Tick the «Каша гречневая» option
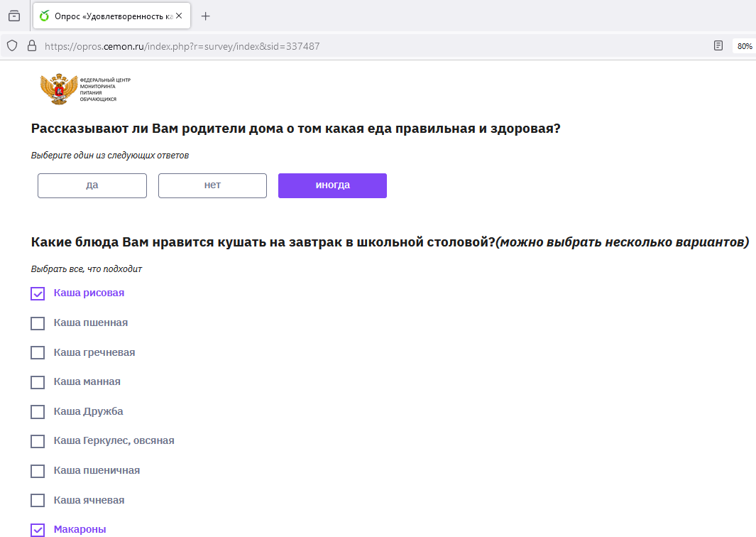Viewport: 756px width, 537px height. [x=38, y=353]
